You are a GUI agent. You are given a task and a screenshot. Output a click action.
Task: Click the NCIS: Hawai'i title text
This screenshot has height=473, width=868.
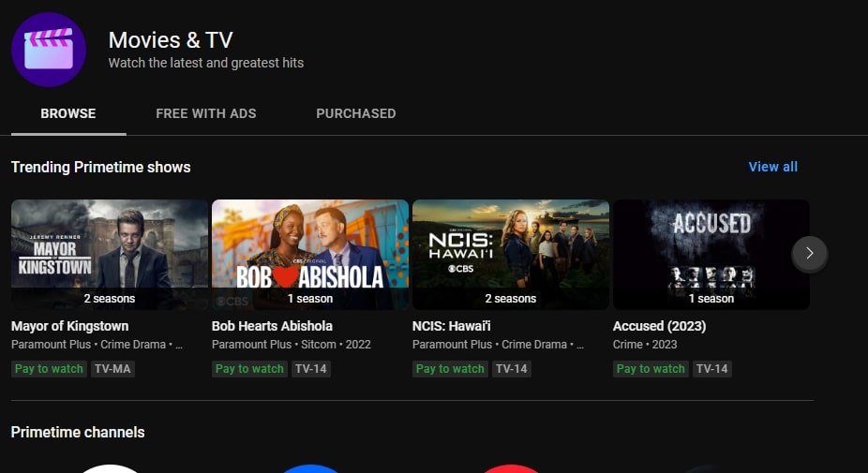tap(451, 326)
